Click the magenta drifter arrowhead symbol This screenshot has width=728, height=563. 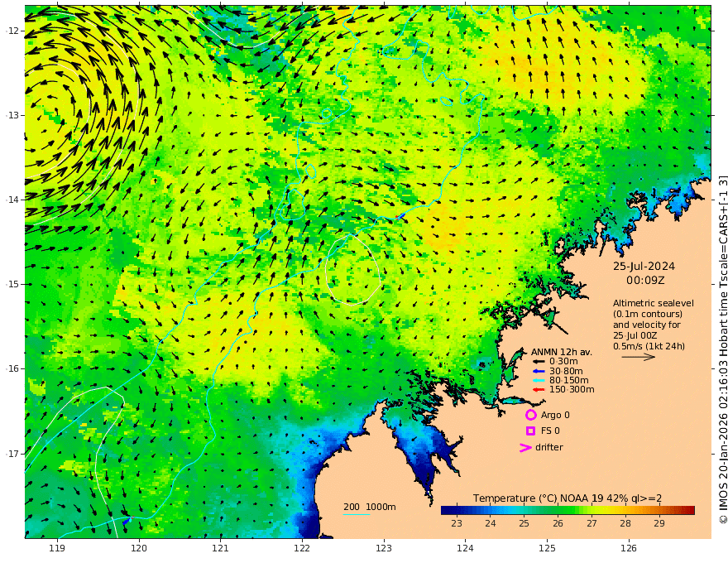click(525, 448)
